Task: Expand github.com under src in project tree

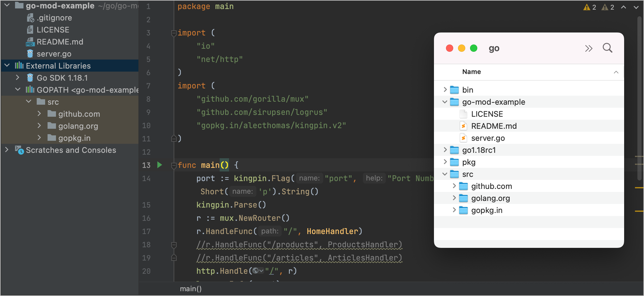Action: [39, 114]
